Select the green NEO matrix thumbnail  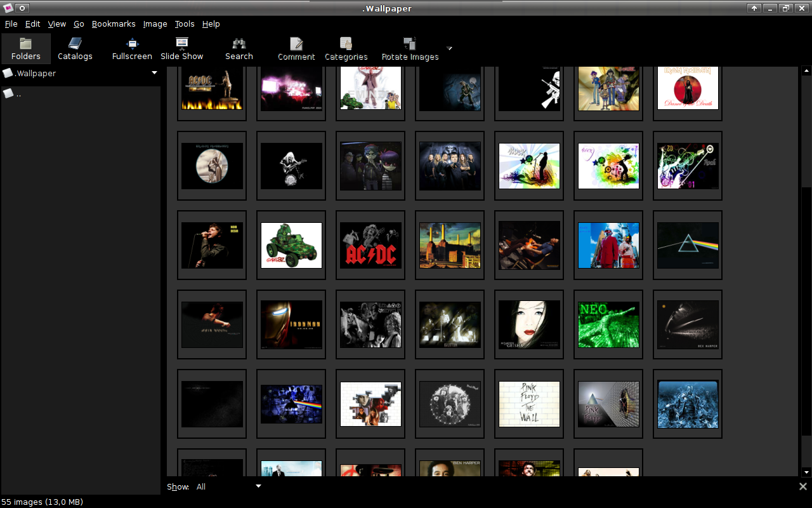[608, 324]
